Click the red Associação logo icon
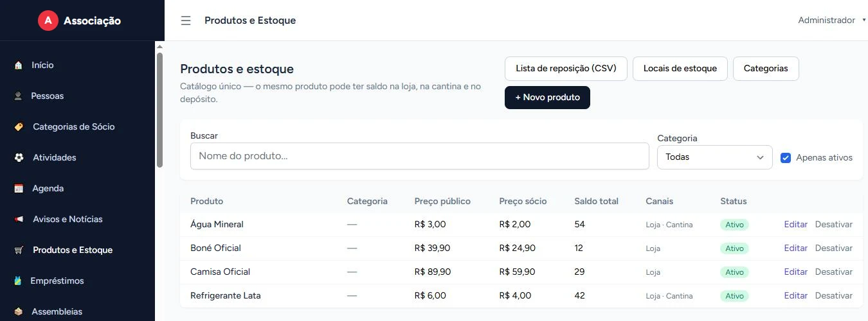 pyautogui.click(x=48, y=21)
